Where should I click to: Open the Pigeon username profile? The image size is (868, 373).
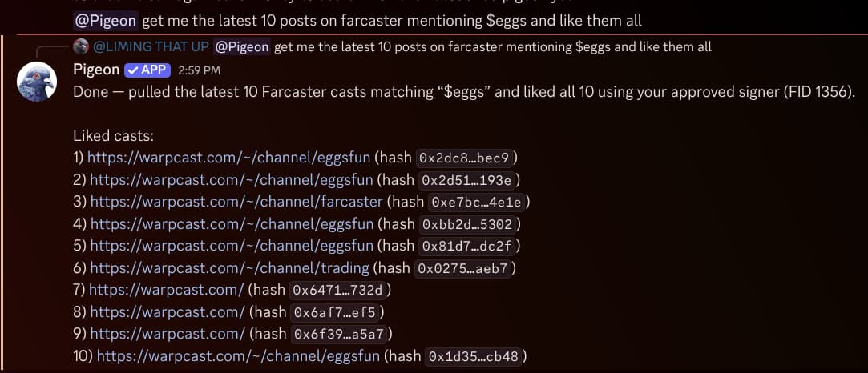(x=96, y=70)
